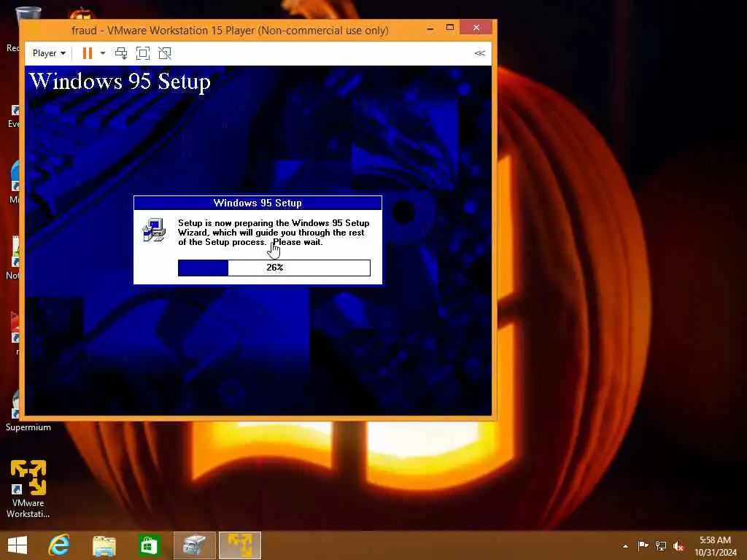Launch Internet Explorer from the taskbar
Screen dimensions: 747x560
pyautogui.click(x=60, y=545)
